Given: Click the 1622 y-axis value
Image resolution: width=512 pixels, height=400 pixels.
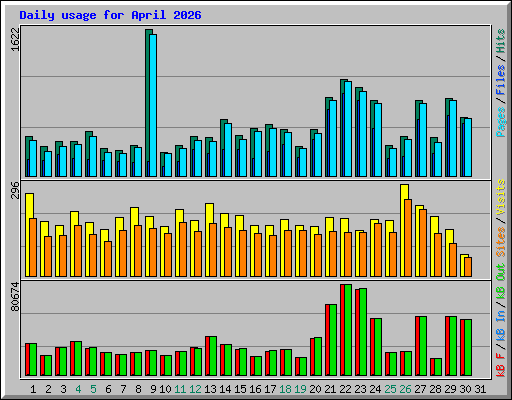Looking at the screenshot, I should point(15,39).
